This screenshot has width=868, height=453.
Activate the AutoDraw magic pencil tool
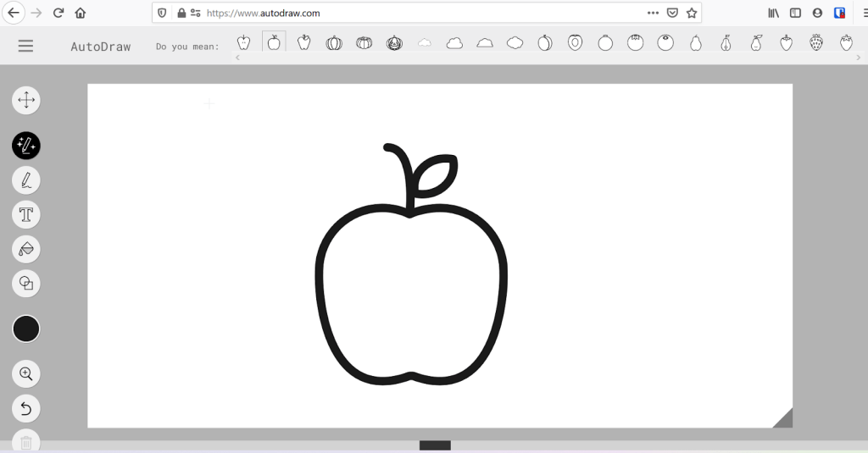pyautogui.click(x=26, y=146)
